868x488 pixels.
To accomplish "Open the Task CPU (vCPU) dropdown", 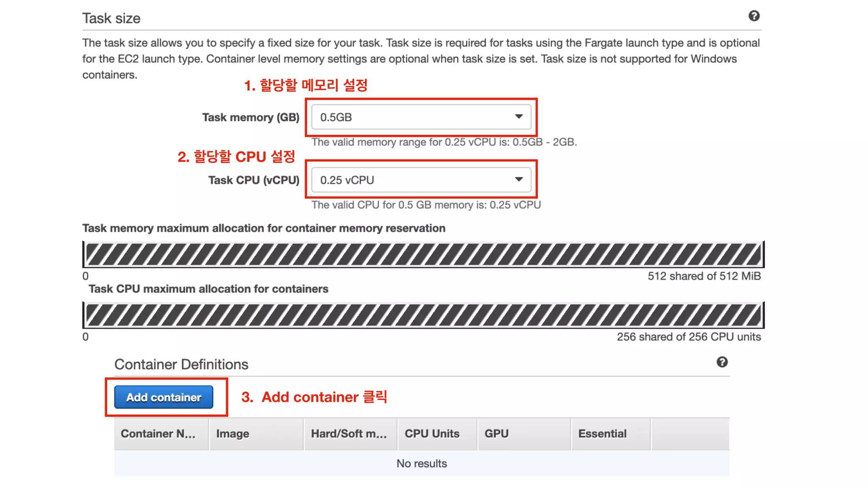I will [421, 180].
